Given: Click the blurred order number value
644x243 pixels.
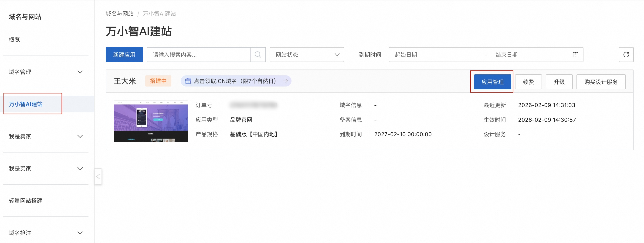Looking at the screenshot, I should pos(254,105).
